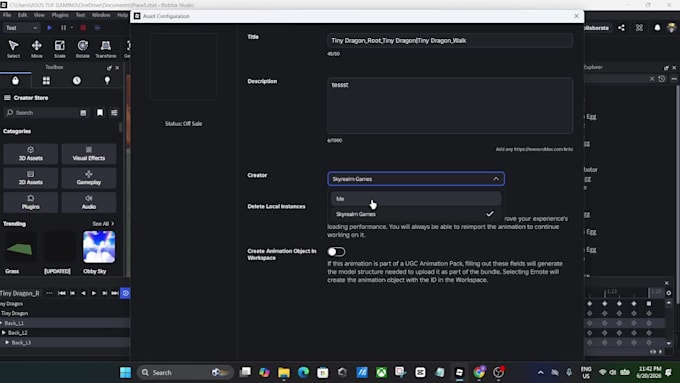
Task: Click the Windows taskbar Search box
Action: tap(186, 372)
